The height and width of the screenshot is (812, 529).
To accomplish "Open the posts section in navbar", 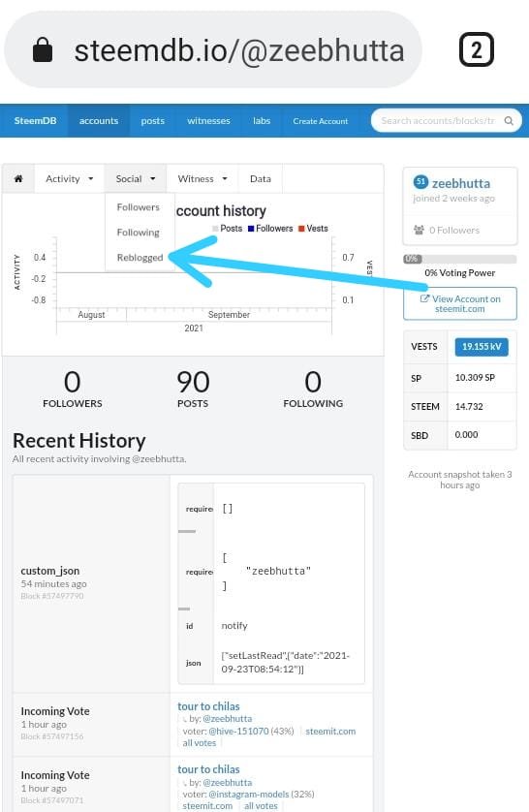I will (x=153, y=121).
